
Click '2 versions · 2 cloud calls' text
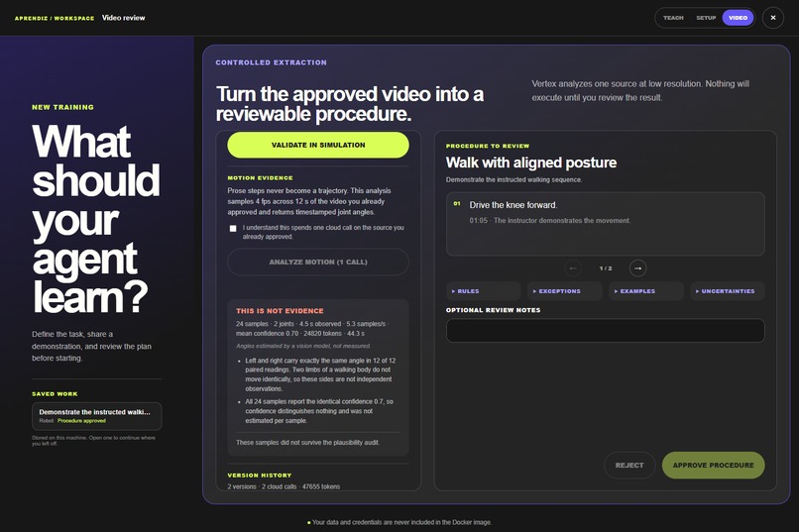[263, 486]
